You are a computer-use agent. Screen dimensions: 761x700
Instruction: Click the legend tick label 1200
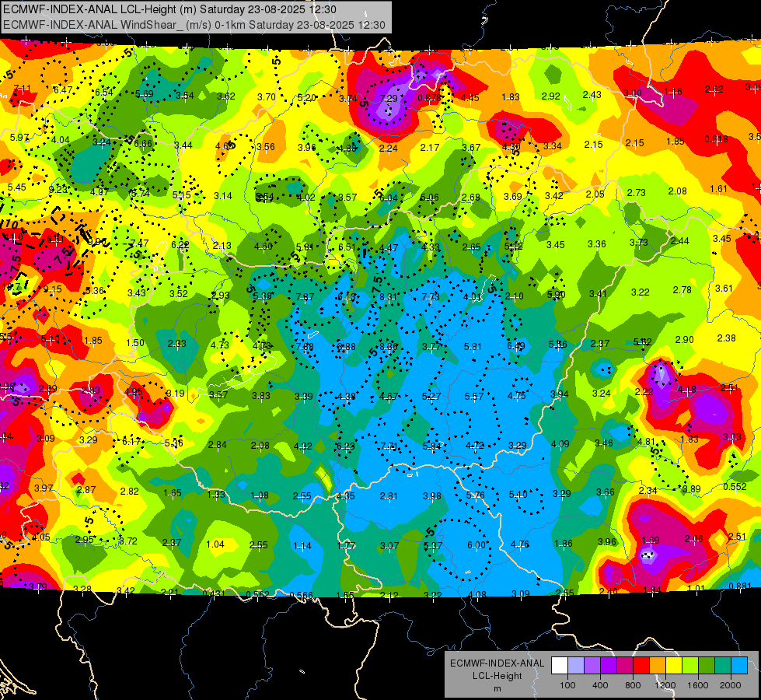(x=665, y=685)
